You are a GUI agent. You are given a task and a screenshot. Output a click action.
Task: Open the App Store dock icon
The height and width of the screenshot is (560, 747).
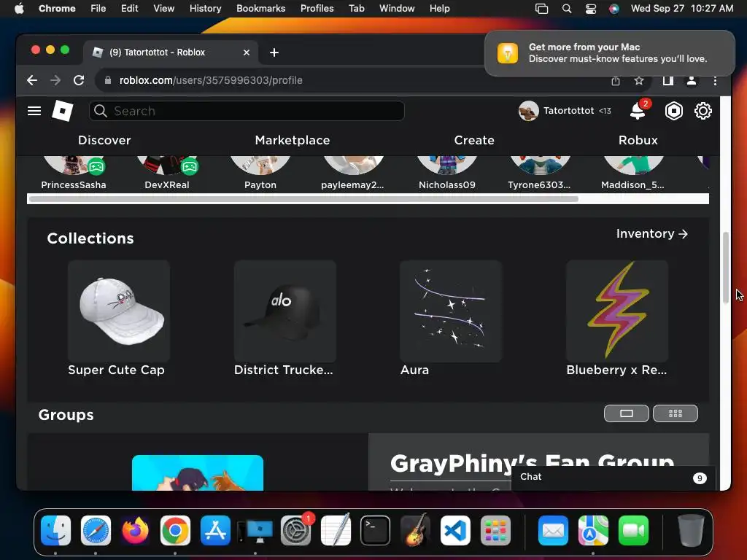click(215, 530)
